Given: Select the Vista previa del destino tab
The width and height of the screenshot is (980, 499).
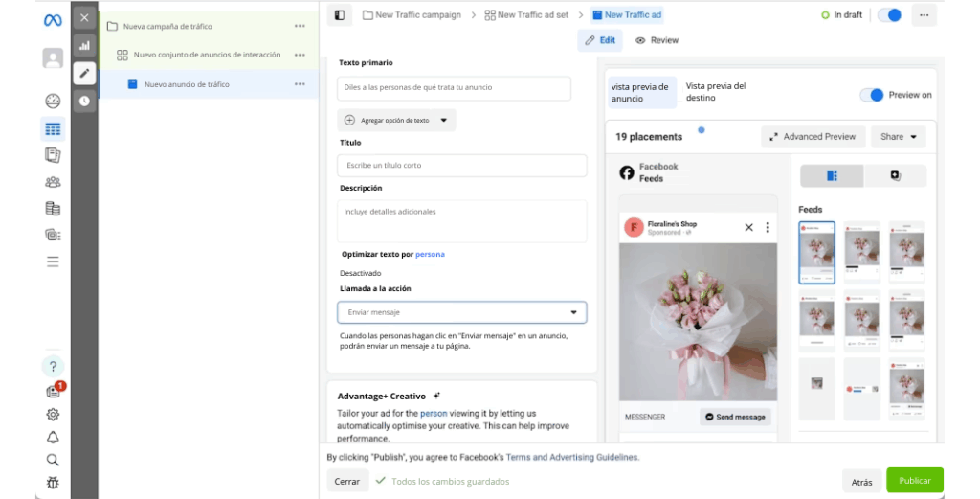Looking at the screenshot, I should point(716,92).
